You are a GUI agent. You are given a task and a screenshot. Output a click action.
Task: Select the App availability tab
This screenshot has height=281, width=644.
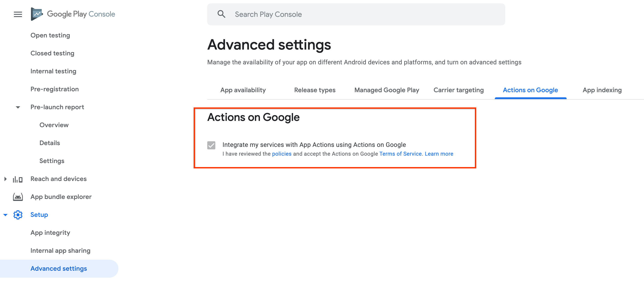(x=243, y=90)
